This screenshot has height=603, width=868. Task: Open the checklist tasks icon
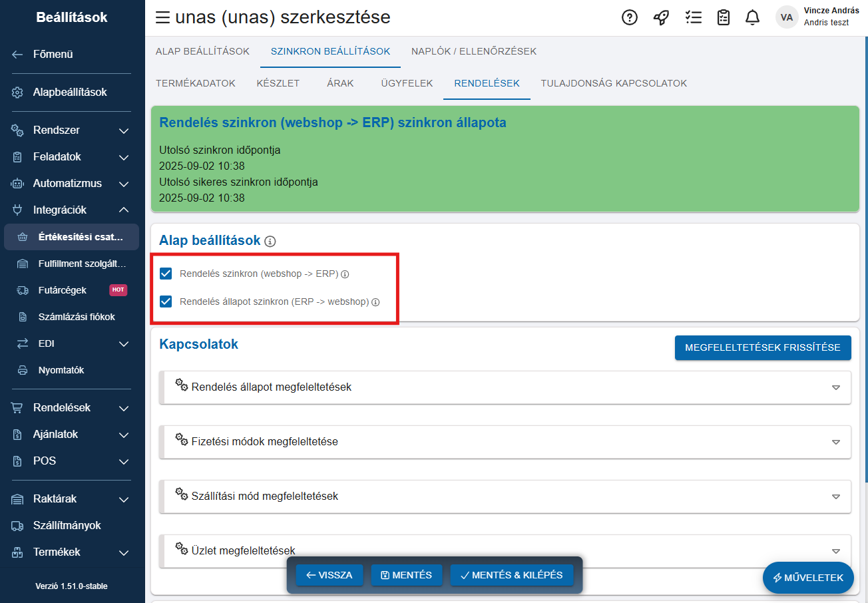pyautogui.click(x=693, y=18)
